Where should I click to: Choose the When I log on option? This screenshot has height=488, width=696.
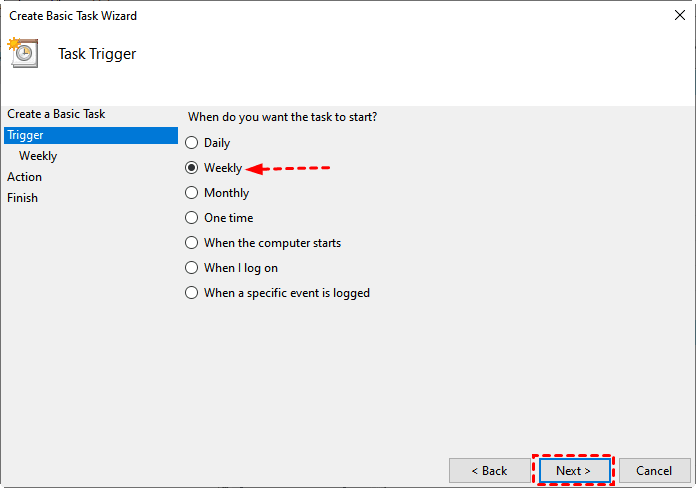[192, 268]
